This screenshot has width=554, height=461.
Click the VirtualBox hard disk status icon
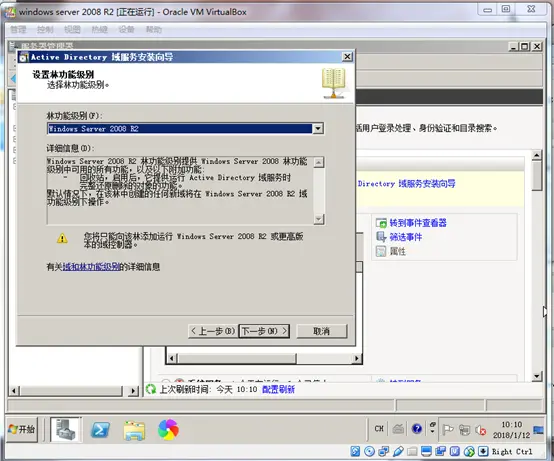355,451
